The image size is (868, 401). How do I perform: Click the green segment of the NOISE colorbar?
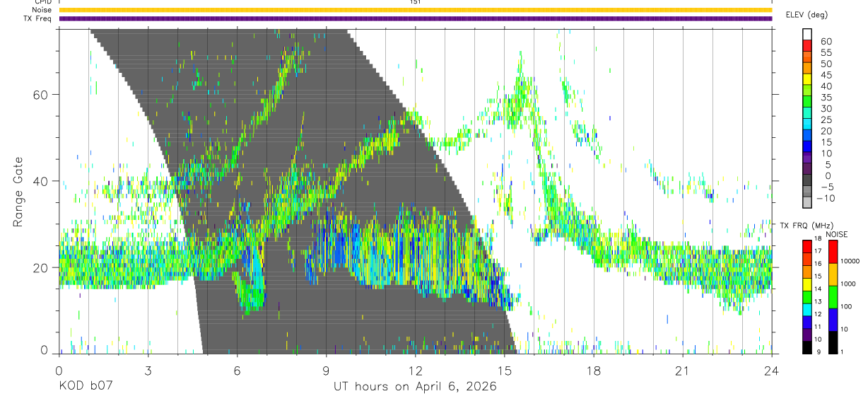pos(833,297)
